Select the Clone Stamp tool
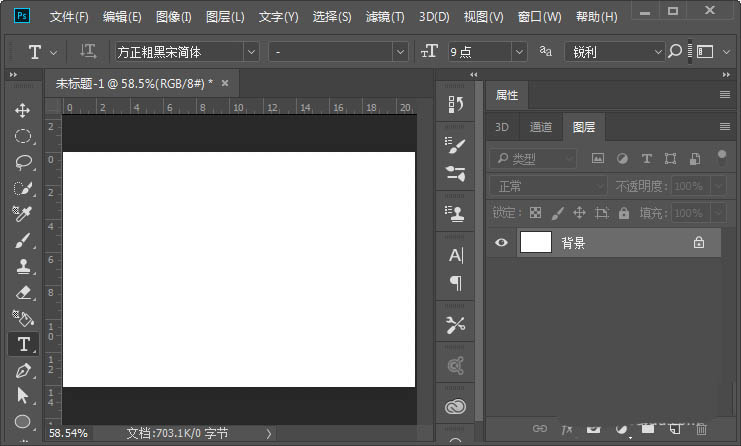This screenshot has width=741, height=446. pos(23,266)
